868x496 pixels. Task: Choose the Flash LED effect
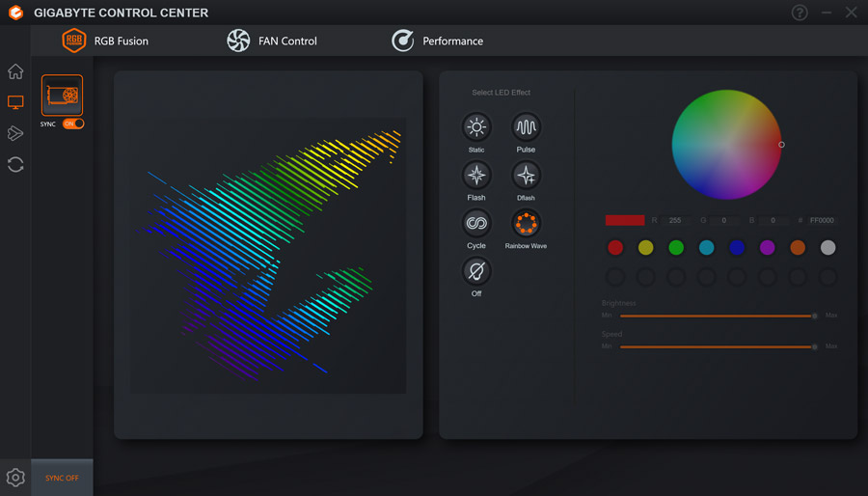point(476,176)
